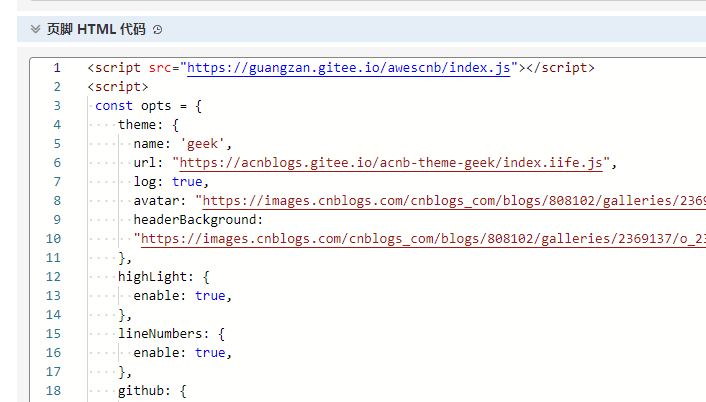The image size is (706, 402).
Task: Collapse the 页脚 HTML 代码 section chevron
Action: (x=35, y=29)
